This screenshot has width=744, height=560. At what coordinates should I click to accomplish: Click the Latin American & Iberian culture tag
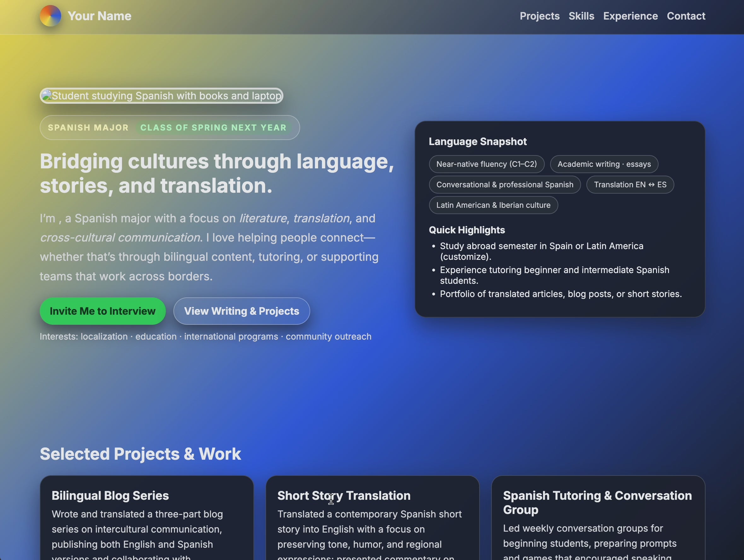tap(493, 205)
